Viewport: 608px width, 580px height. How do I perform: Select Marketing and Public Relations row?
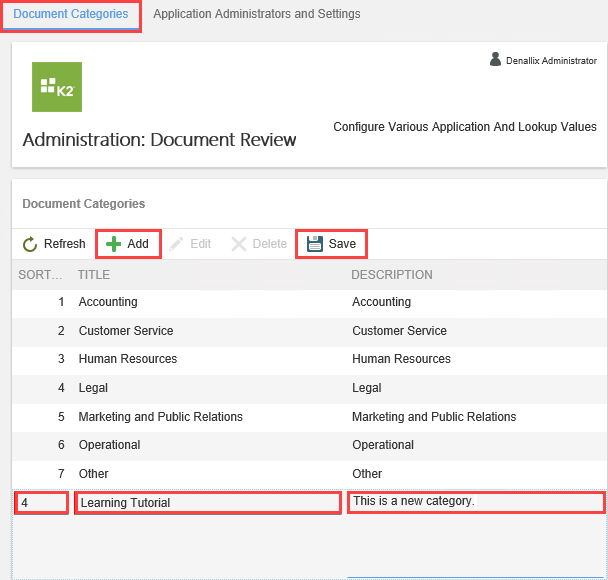pyautogui.click(x=160, y=417)
